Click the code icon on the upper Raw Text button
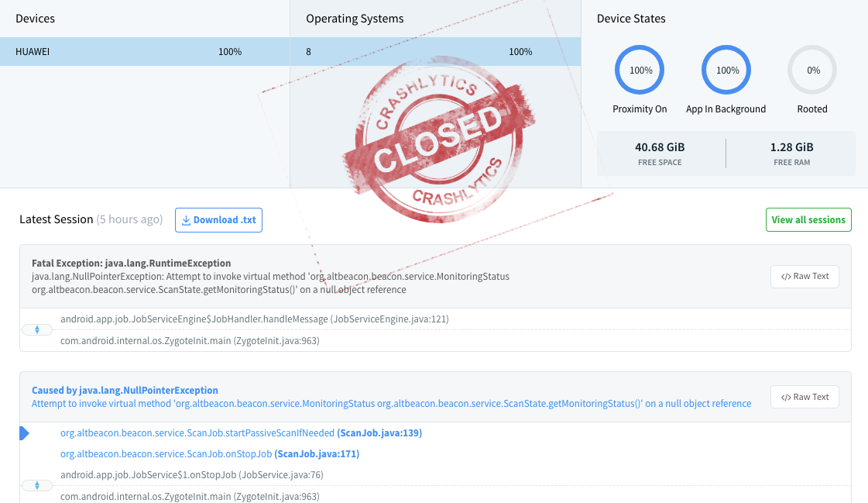Viewport: 868px width, 503px height. tap(787, 276)
